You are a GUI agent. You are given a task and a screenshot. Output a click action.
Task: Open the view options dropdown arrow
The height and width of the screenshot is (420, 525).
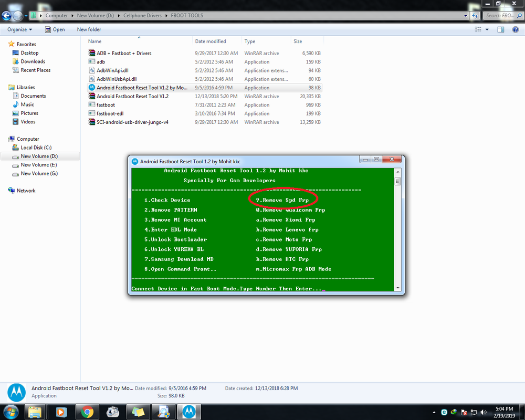point(487,29)
